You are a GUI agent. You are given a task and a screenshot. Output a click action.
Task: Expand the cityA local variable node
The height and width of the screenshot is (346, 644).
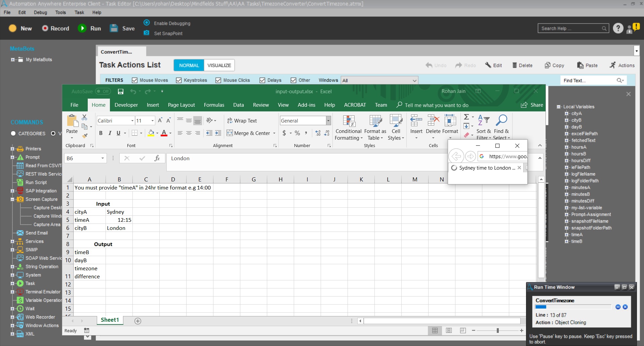pos(567,113)
